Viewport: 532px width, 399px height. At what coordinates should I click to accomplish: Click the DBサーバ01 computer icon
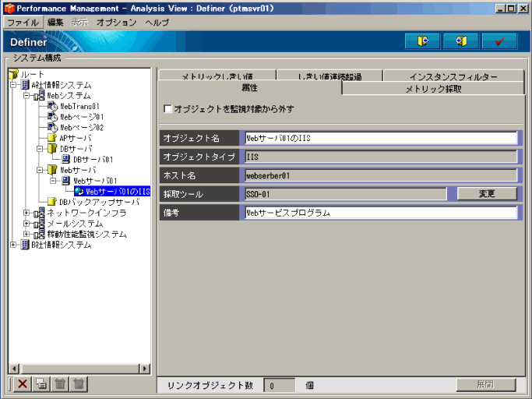tap(65, 159)
